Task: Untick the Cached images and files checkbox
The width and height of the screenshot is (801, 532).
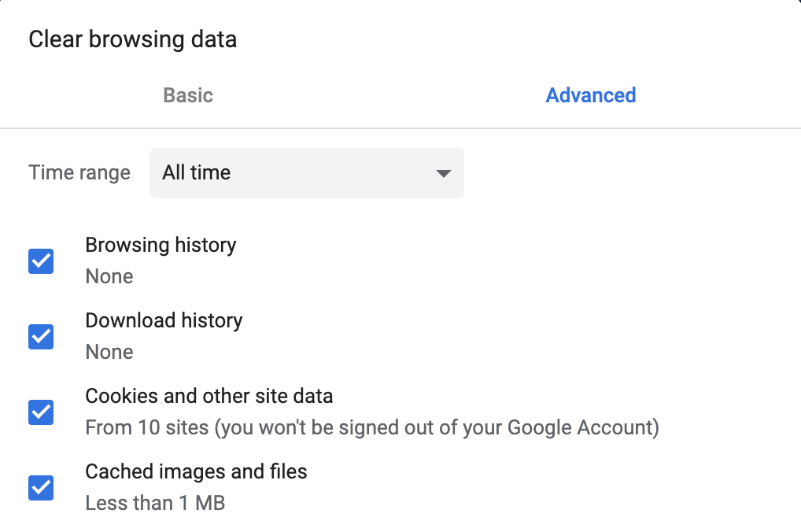Action: [41, 488]
